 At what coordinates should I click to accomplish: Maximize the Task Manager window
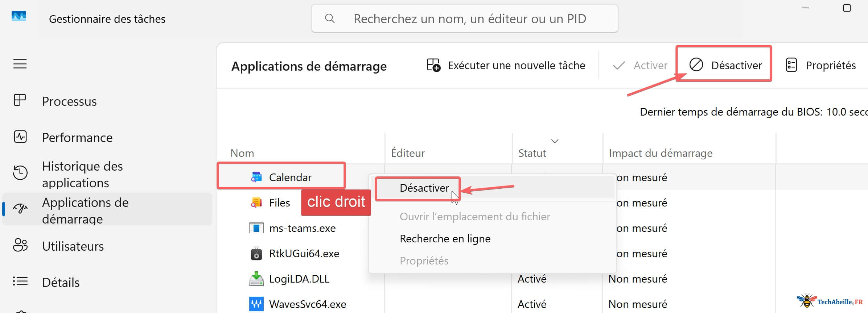pos(847,8)
